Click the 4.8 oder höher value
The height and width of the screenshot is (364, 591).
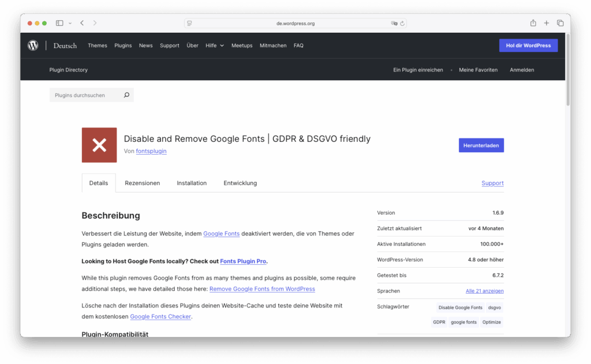click(486, 260)
